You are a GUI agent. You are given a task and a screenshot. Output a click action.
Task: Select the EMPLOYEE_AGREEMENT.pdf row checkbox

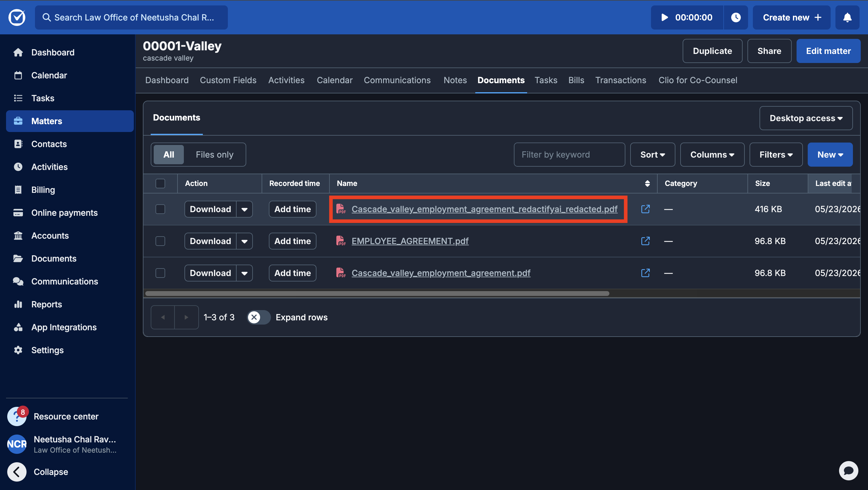(160, 241)
